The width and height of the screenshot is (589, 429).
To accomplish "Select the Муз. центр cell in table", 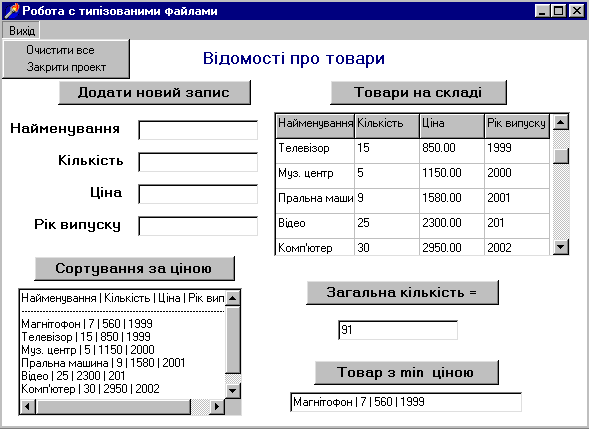I will coord(315,176).
